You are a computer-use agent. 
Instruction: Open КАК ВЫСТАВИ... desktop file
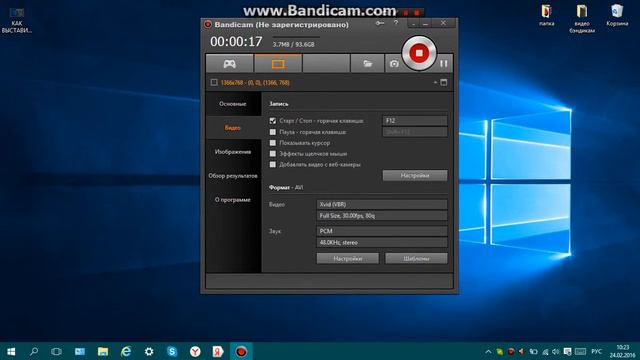(17, 21)
